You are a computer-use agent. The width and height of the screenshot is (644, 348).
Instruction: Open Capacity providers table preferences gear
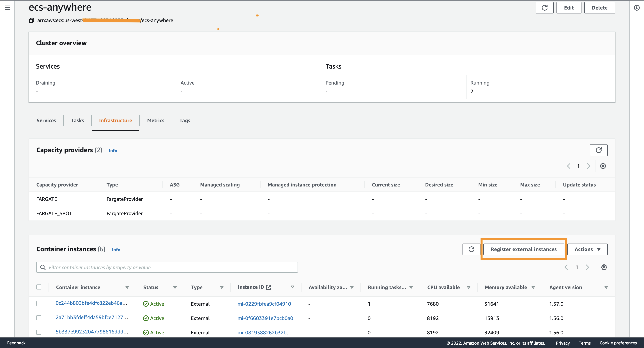603,166
